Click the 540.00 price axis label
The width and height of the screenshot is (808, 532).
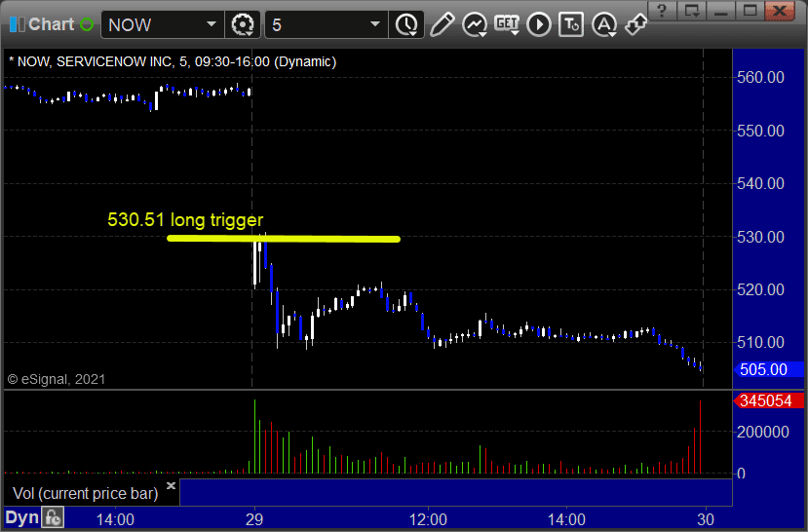pos(760,184)
